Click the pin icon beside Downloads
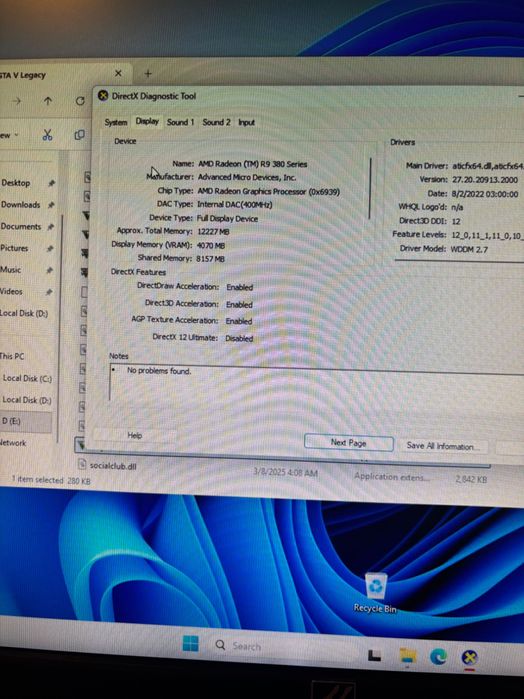The image size is (524, 699). tap(51, 205)
